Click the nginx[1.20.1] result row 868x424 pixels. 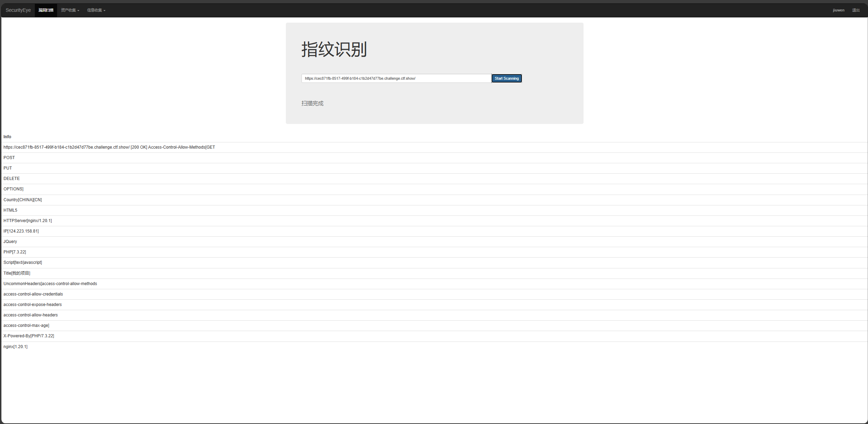click(x=15, y=347)
